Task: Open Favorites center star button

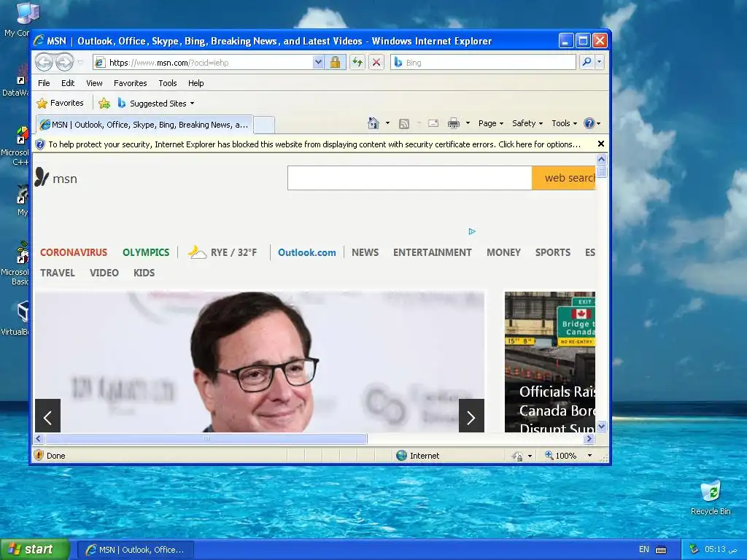Action: 60,103
